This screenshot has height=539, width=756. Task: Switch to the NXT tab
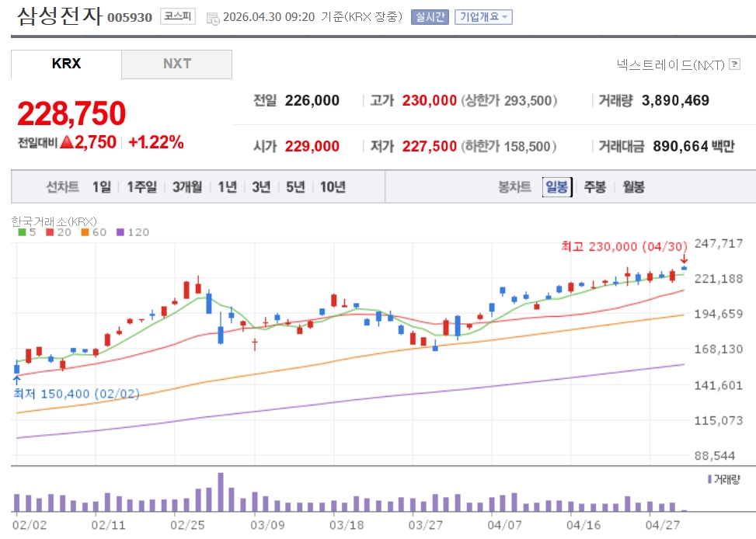pos(176,64)
